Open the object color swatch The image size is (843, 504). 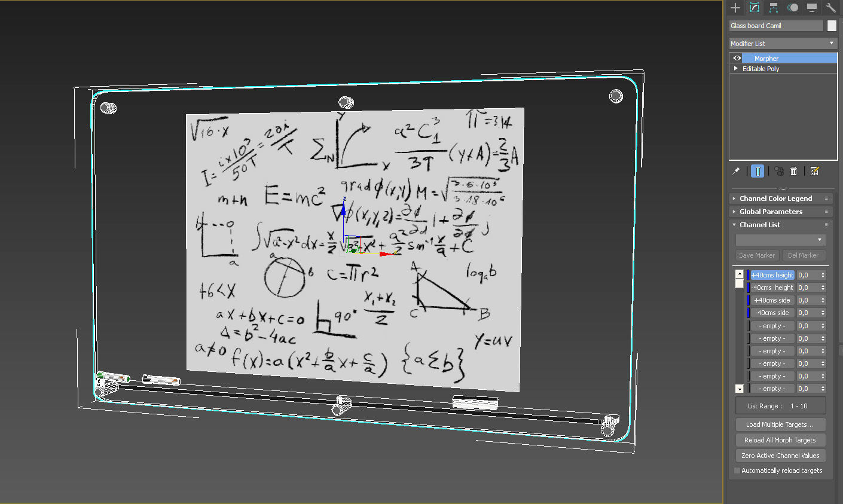[832, 26]
